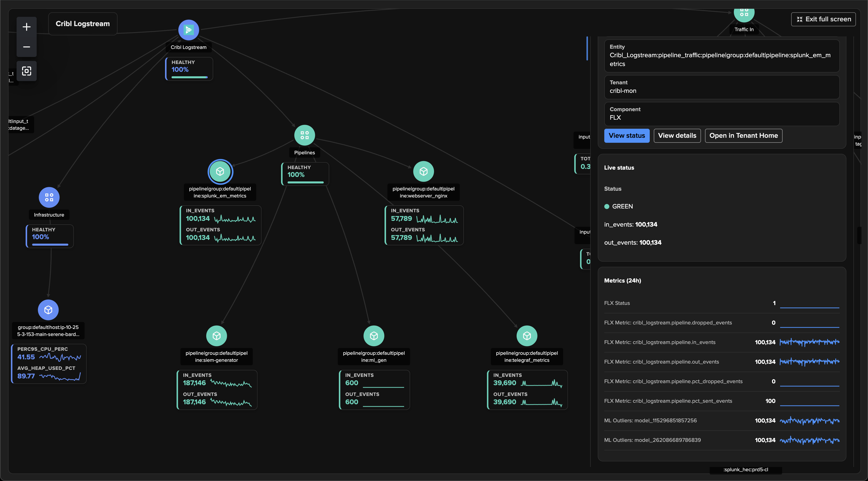
Task: Click splunk_em_metrics IN_EVENTS 100,134 sparkline
Action: pyautogui.click(x=235, y=219)
